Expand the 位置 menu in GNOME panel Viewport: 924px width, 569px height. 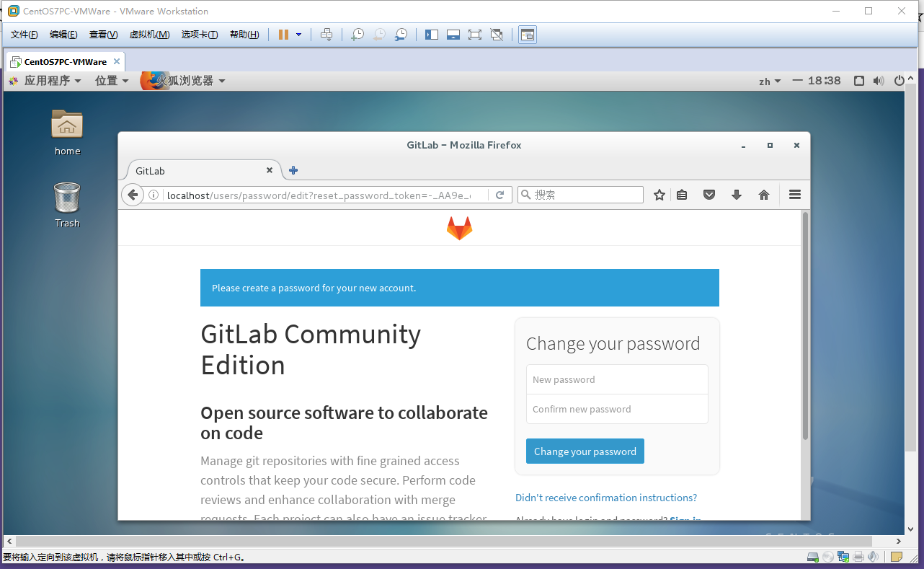coord(112,81)
